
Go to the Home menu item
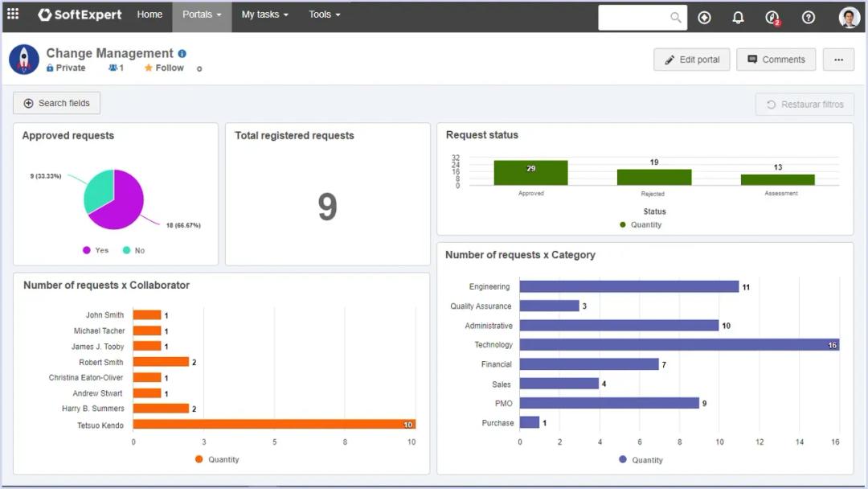pos(149,14)
